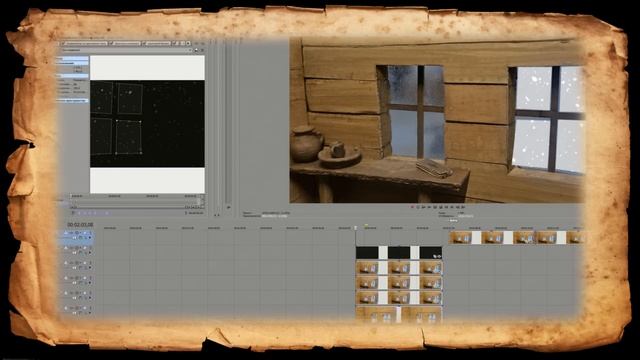
Task: Solo the second video track
Action: coord(90,248)
